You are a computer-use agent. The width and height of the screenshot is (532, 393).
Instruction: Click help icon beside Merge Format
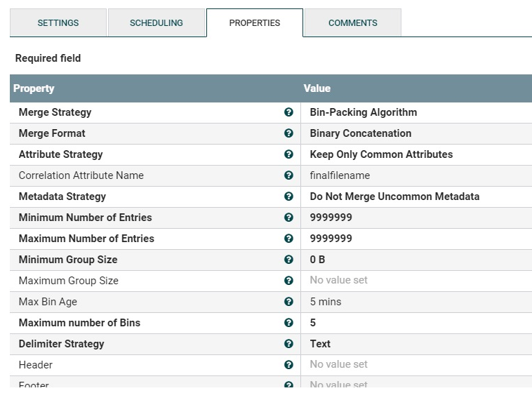[288, 133]
